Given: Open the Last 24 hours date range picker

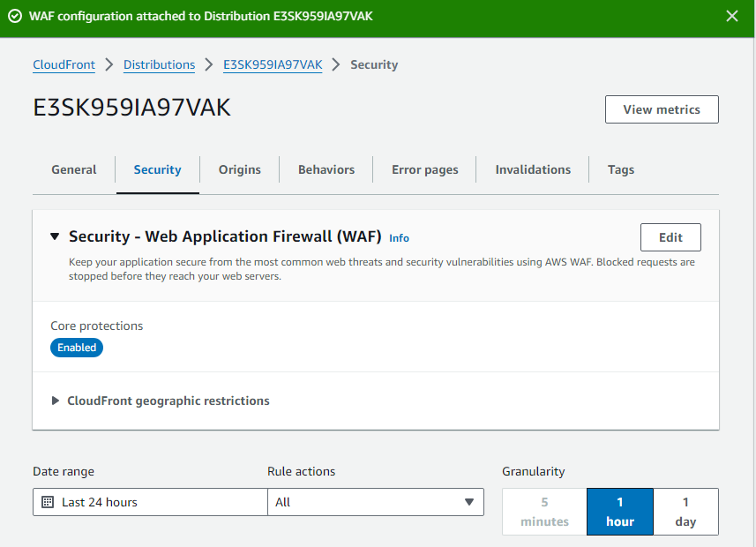Looking at the screenshot, I should pos(150,502).
